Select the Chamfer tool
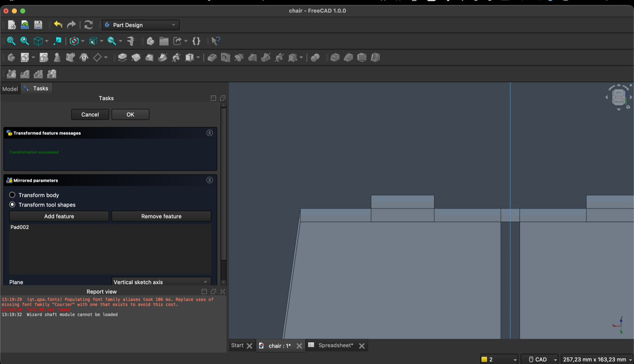The height and width of the screenshot is (364, 634). (x=348, y=58)
